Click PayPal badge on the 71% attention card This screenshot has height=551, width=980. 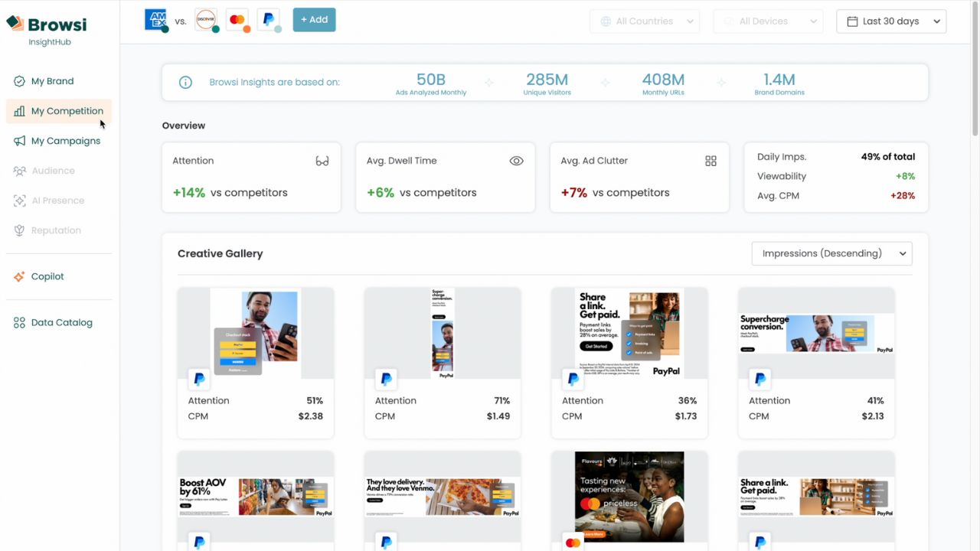point(386,379)
